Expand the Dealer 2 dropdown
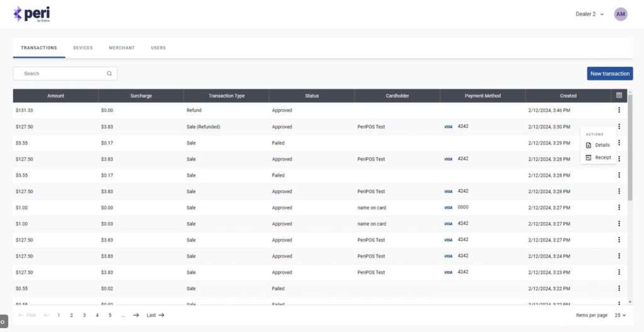644x332 pixels. click(x=589, y=14)
